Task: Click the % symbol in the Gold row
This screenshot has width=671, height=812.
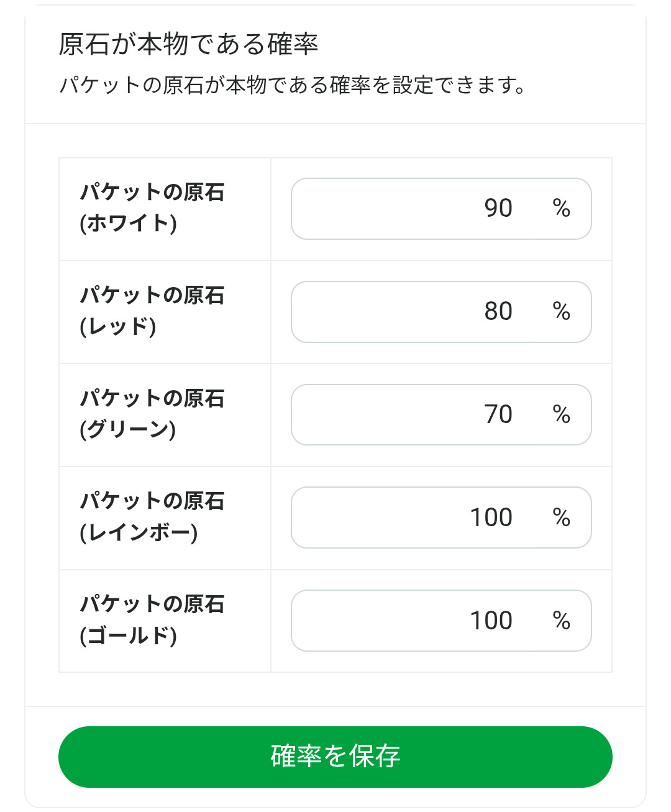Action: [x=562, y=621]
